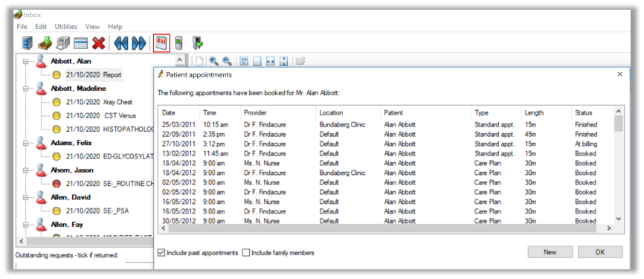Click the inbox tray with green arrow icon

[45, 42]
